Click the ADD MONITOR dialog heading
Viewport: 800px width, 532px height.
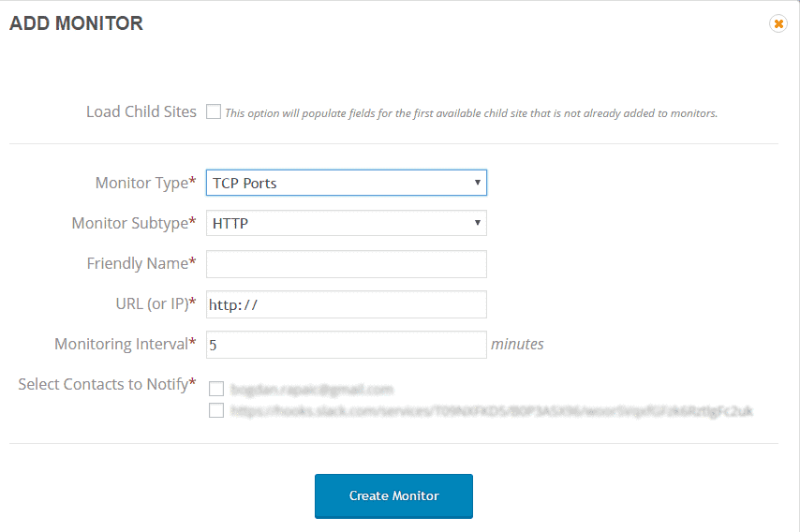tap(76, 23)
